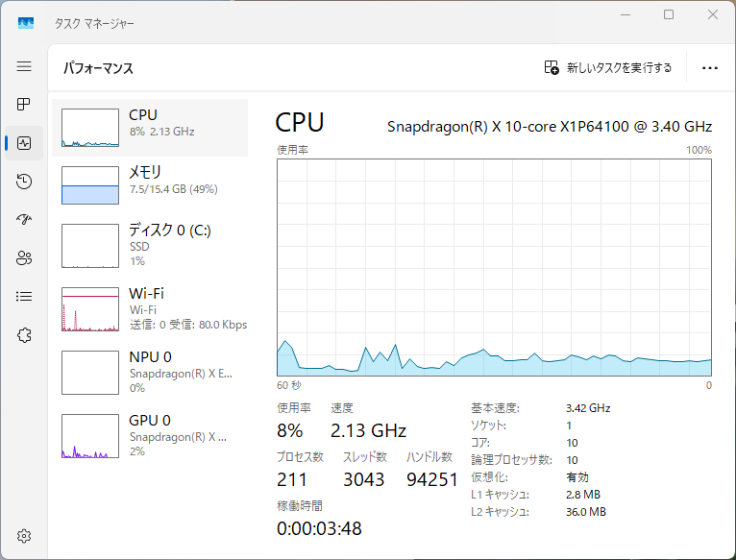Select the GPU 0 performance item
The height and width of the screenshot is (560, 736).
[x=150, y=434]
